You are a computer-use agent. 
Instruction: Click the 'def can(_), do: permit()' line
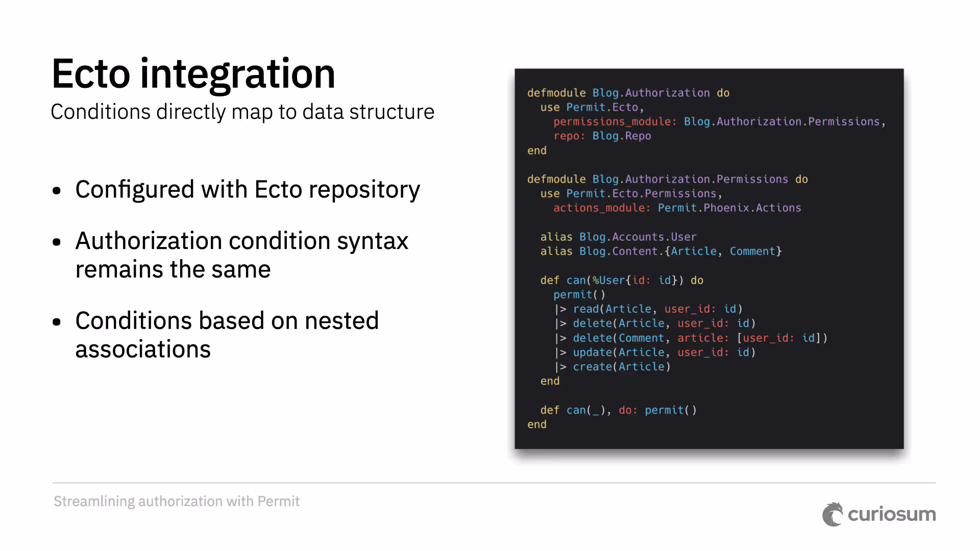tap(618, 410)
